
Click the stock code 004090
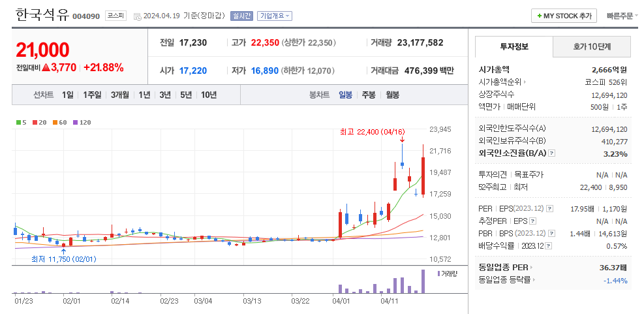point(86,16)
